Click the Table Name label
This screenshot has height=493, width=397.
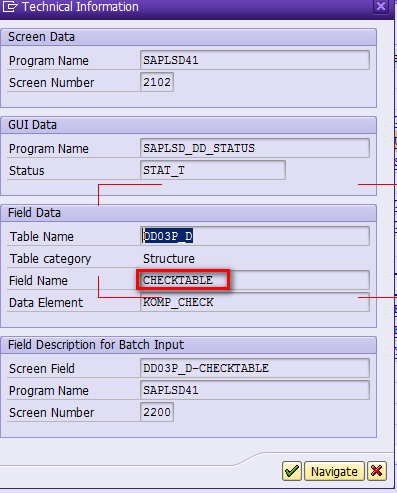tap(42, 237)
